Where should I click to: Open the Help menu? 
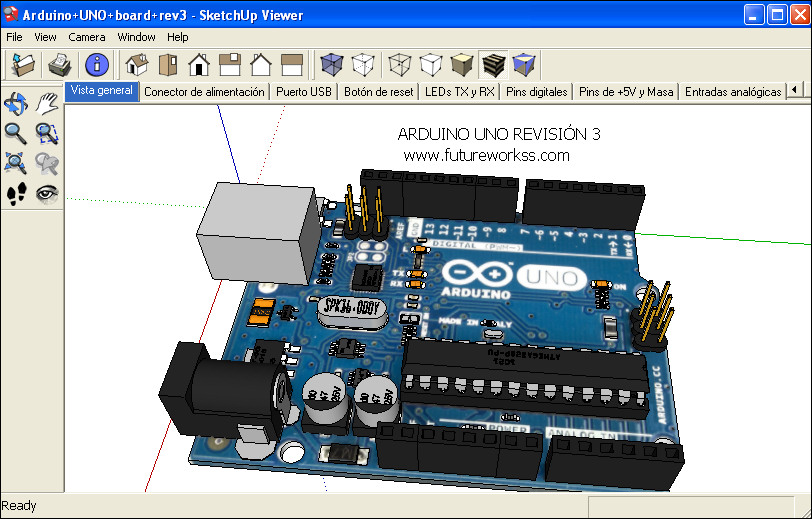click(178, 37)
